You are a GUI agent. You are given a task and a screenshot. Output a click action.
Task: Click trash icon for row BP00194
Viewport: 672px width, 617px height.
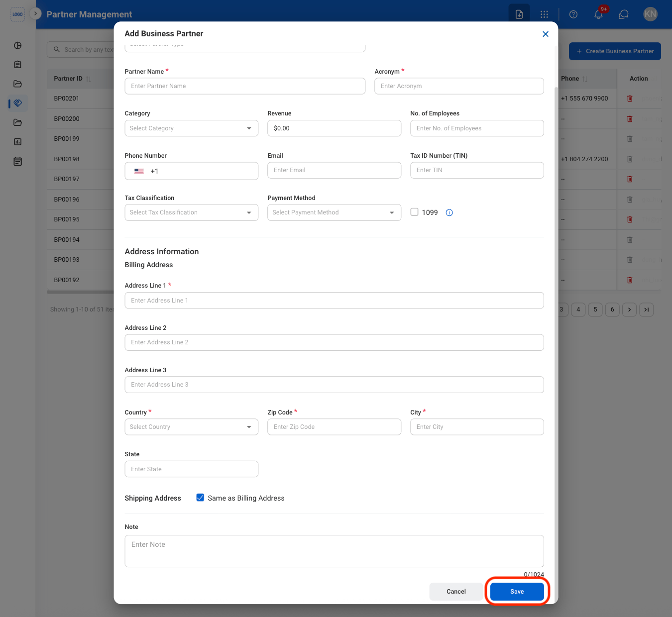[x=630, y=240]
